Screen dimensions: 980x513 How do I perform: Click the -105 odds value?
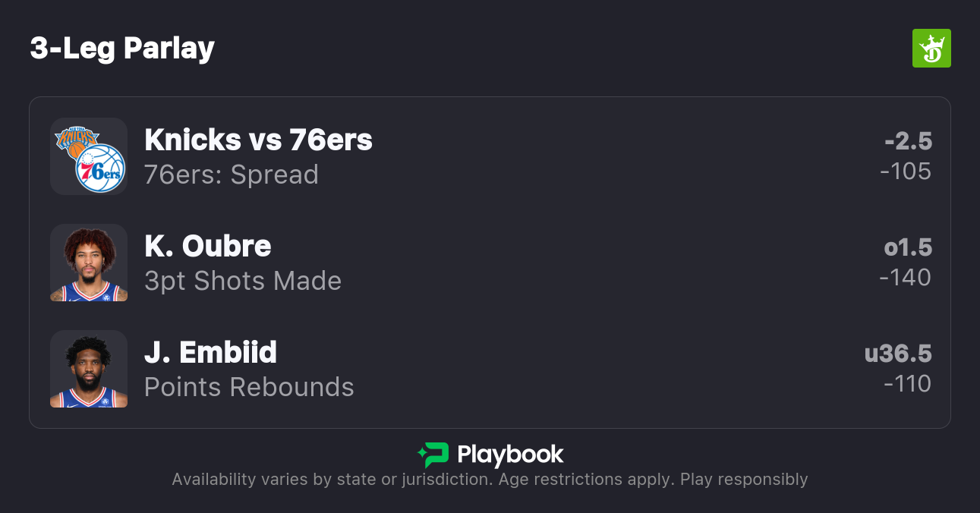(x=906, y=172)
